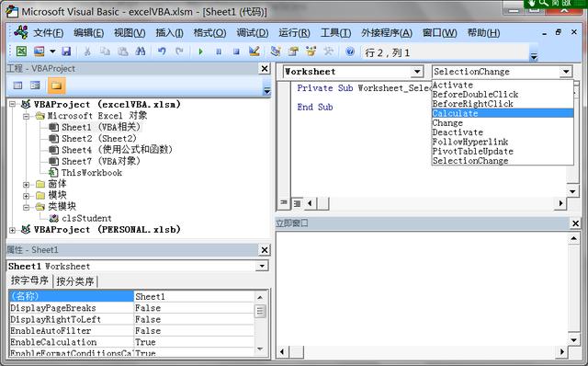
Task: Open the 运行(R) menu
Action: (294, 33)
